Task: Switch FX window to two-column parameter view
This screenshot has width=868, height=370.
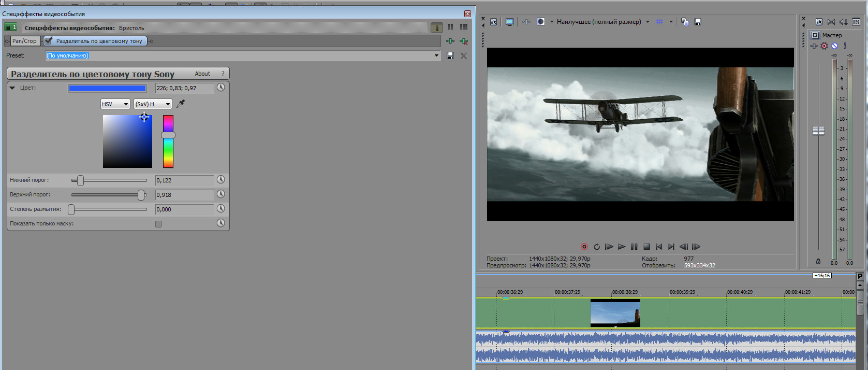Action: point(450,27)
